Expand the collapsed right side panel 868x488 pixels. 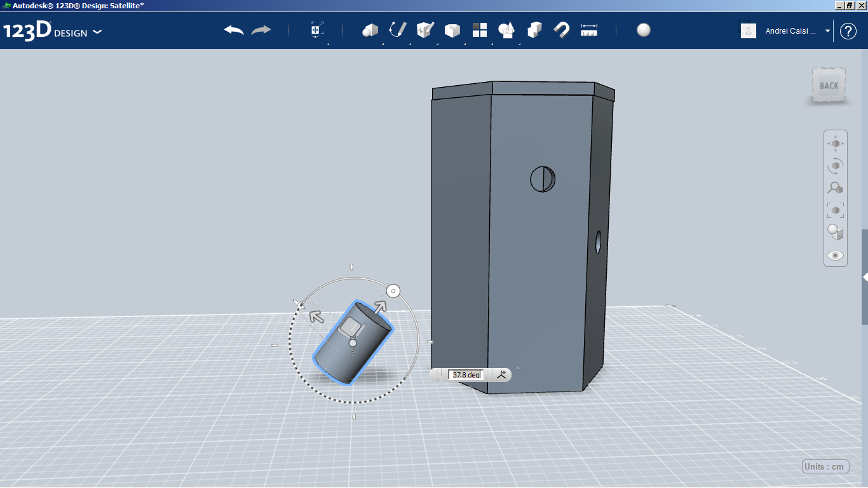(x=865, y=277)
